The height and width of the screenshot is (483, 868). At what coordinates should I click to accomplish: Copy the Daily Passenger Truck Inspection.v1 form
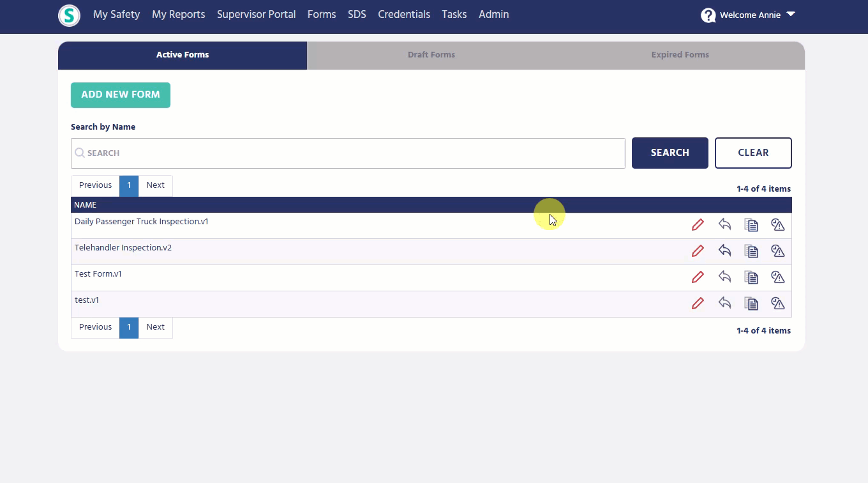751,225
